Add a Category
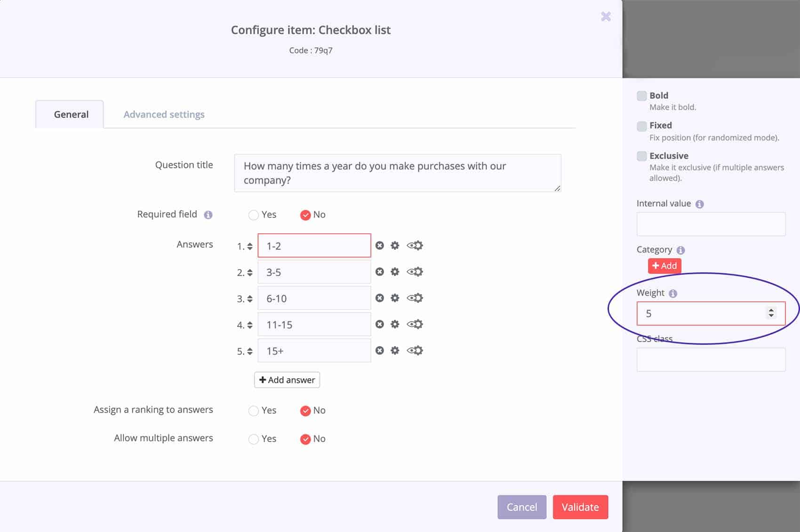This screenshot has width=800, height=532. pyautogui.click(x=664, y=266)
